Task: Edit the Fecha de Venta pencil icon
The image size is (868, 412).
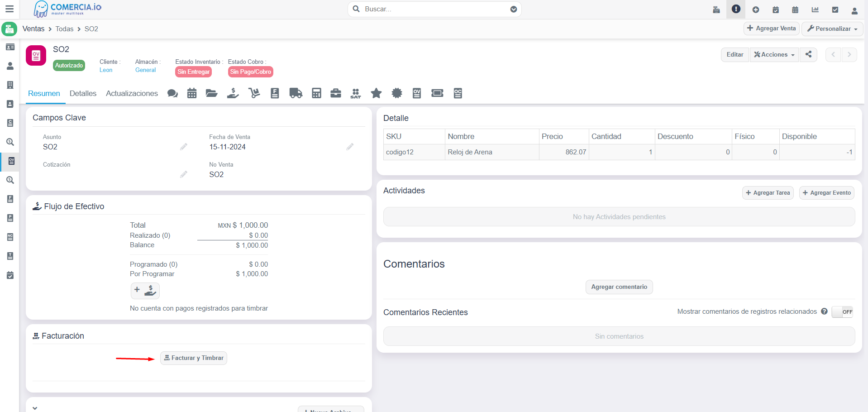Action: coord(350,147)
